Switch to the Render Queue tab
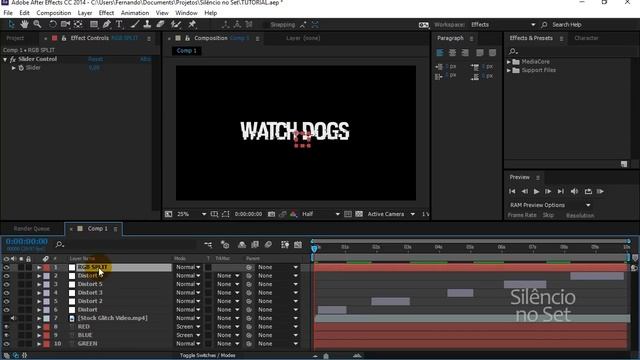 [x=31, y=229]
